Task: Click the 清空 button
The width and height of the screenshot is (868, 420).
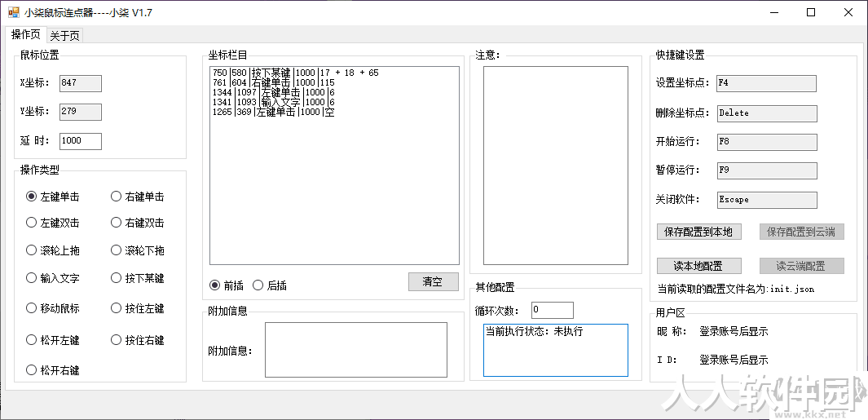Action: point(434,281)
